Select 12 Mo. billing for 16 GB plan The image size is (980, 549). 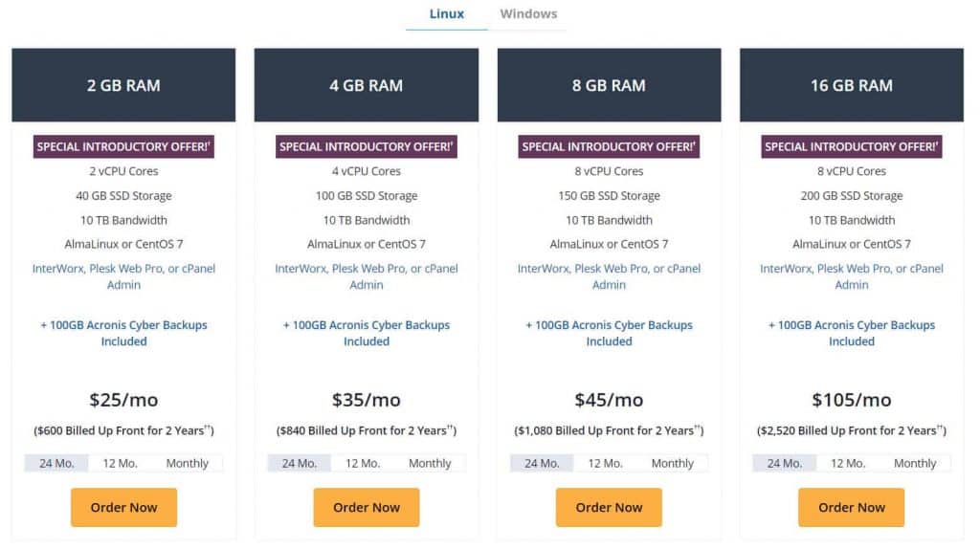(849, 463)
